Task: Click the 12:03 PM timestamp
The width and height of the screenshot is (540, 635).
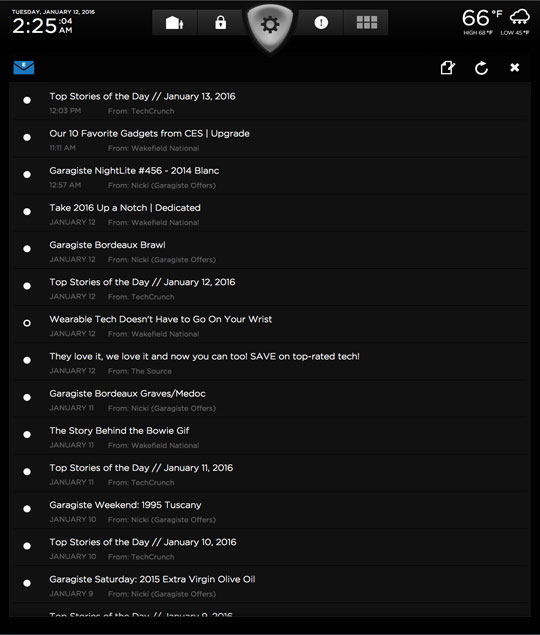Action: click(x=65, y=111)
